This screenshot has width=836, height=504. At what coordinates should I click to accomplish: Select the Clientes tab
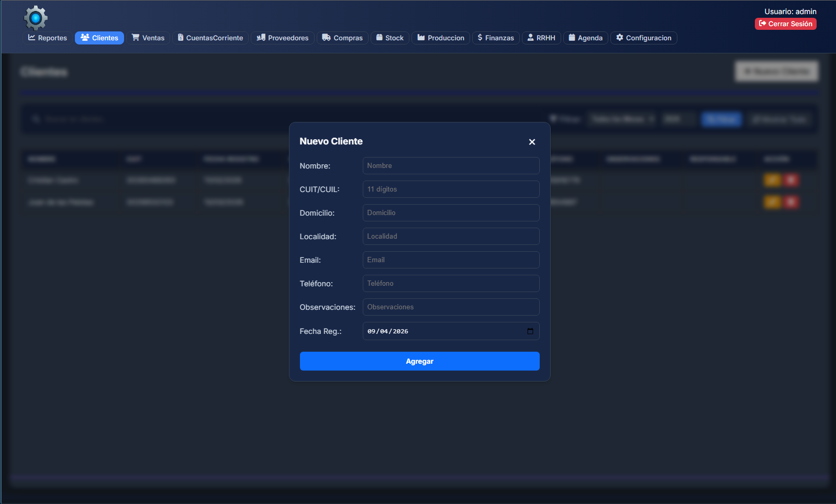(99, 38)
